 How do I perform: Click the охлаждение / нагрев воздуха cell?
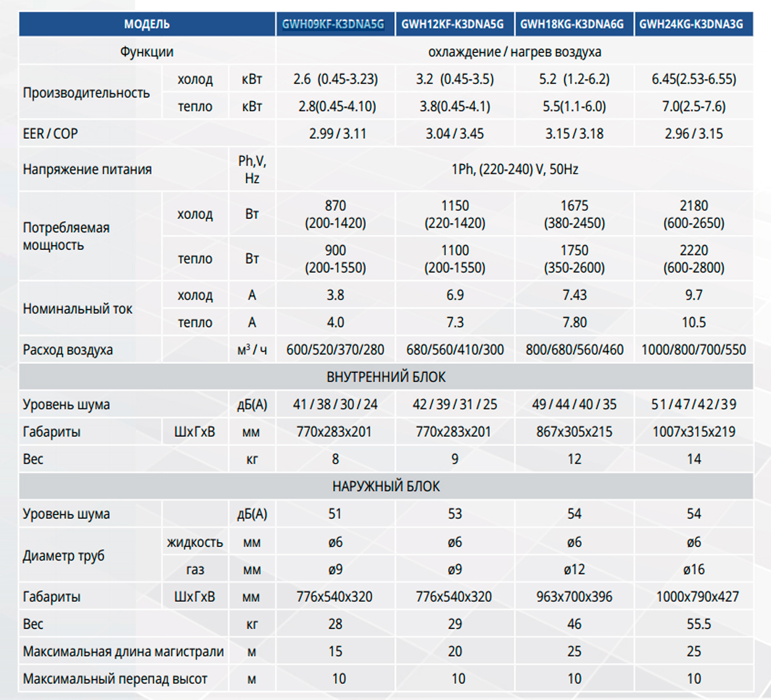[514, 52]
